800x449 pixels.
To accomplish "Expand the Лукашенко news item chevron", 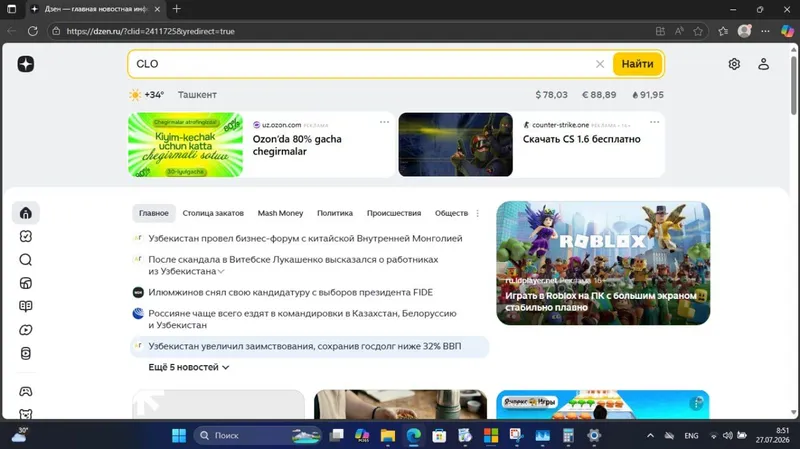I will 221,271.
